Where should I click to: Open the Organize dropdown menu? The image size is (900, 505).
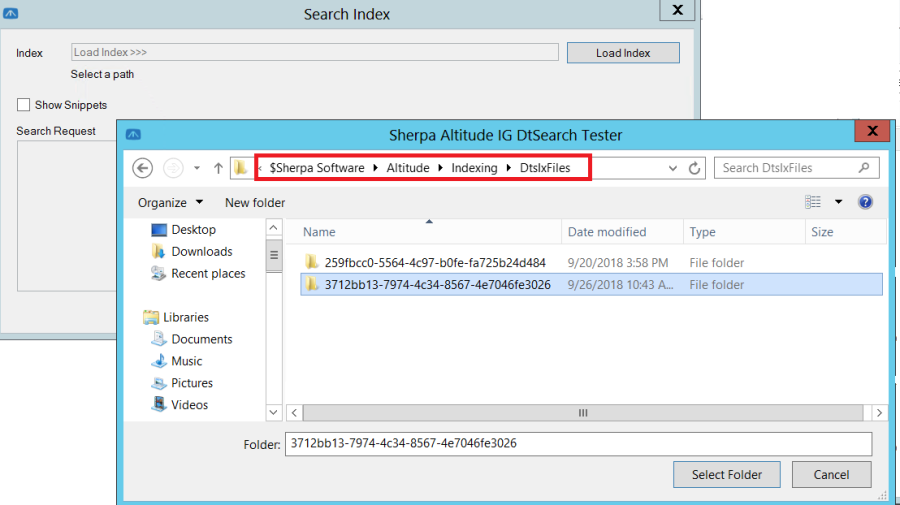click(170, 202)
